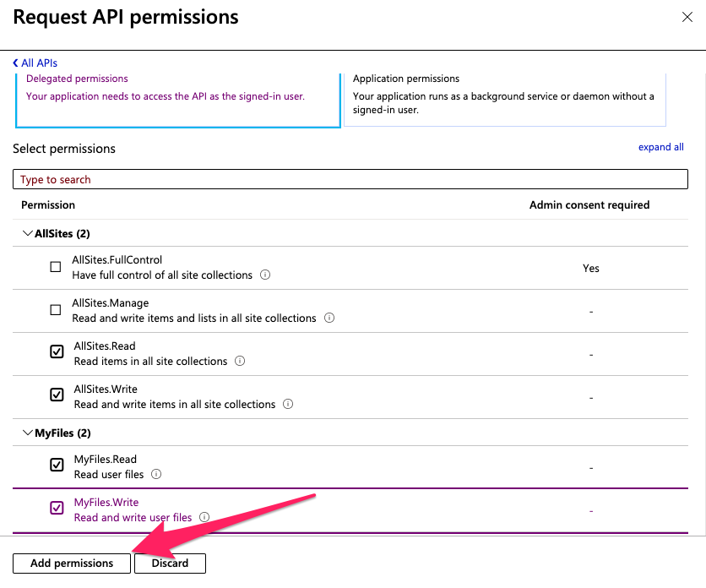Screen dimensions: 706x588
Task: Show info for MyFiles.Write permission
Action: (x=204, y=517)
